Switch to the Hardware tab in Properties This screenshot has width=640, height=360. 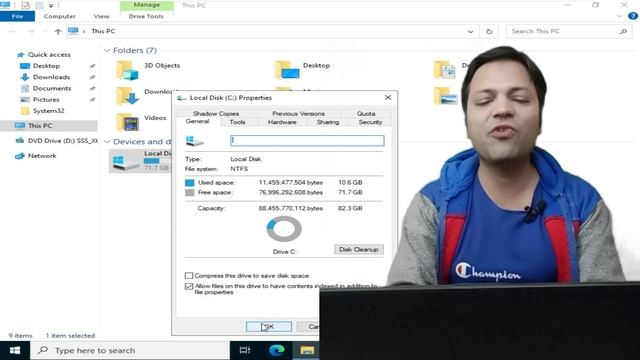coord(282,122)
